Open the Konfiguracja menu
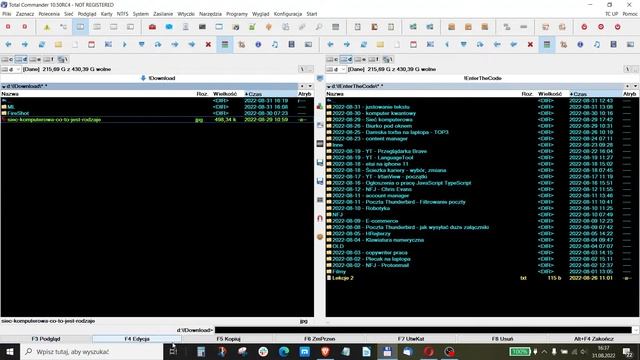Screen dimensions: 640x360 [x=288, y=14]
